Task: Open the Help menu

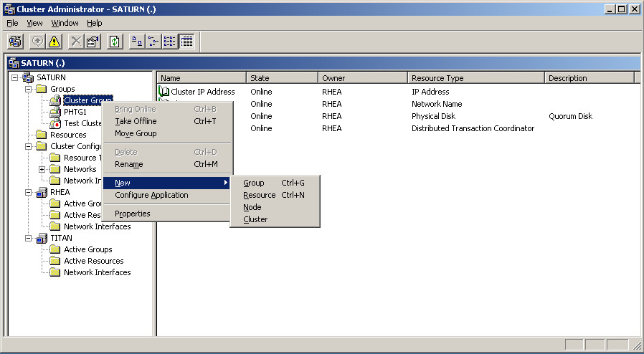Action: pos(95,23)
